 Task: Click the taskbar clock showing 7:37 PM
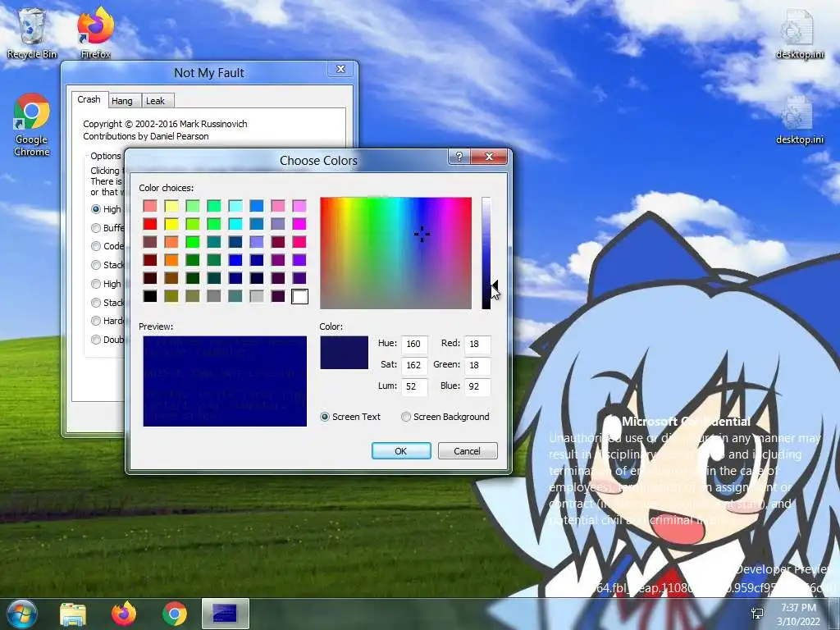coord(799,614)
